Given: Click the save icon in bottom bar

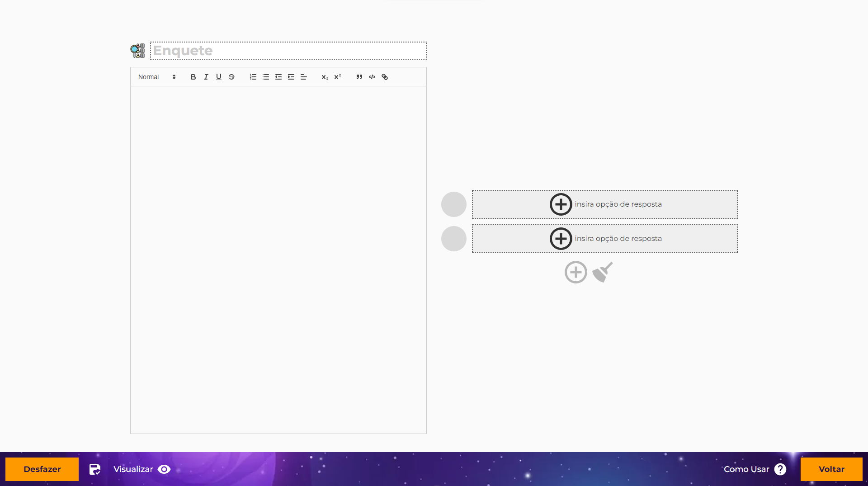Looking at the screenshot, I should (x=94, y=469).
